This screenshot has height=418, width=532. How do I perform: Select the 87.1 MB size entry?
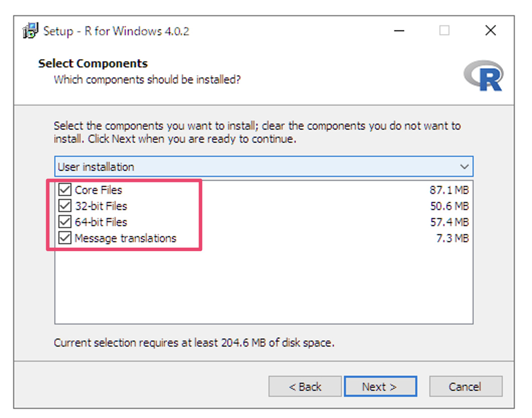pyautogui.click(x=449, y=190)
